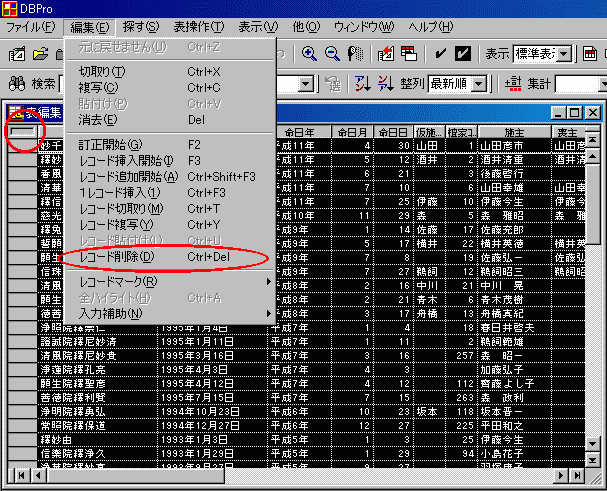Click inside the 集計 aggregate field
Image resolution: width=607 pixels, height=491 pixels.
[x=577, y=84]
